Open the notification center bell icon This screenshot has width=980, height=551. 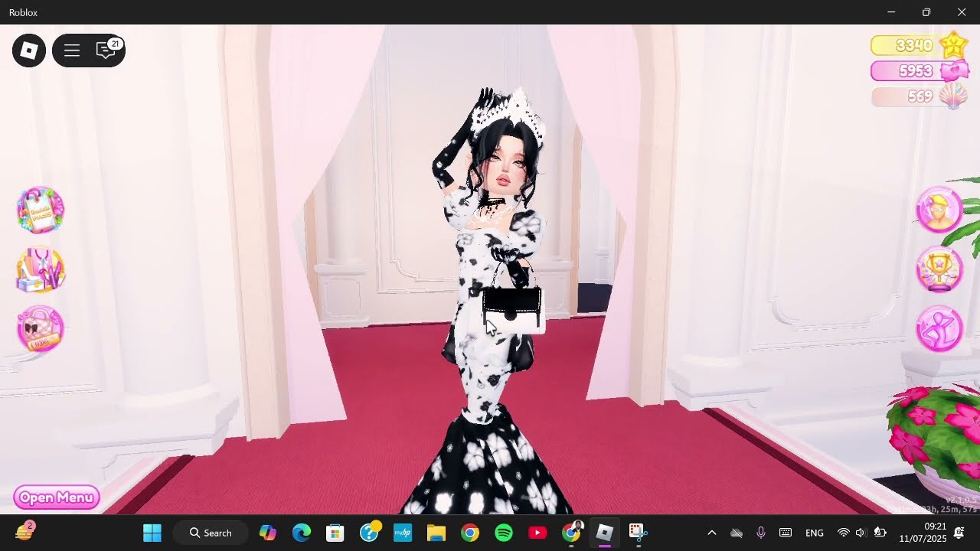959,533
